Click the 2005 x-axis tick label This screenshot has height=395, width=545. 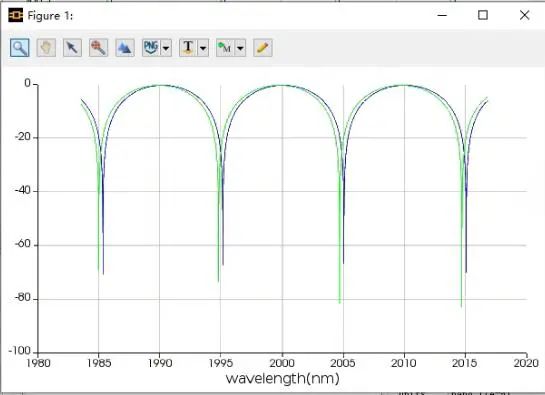(343, 363)
